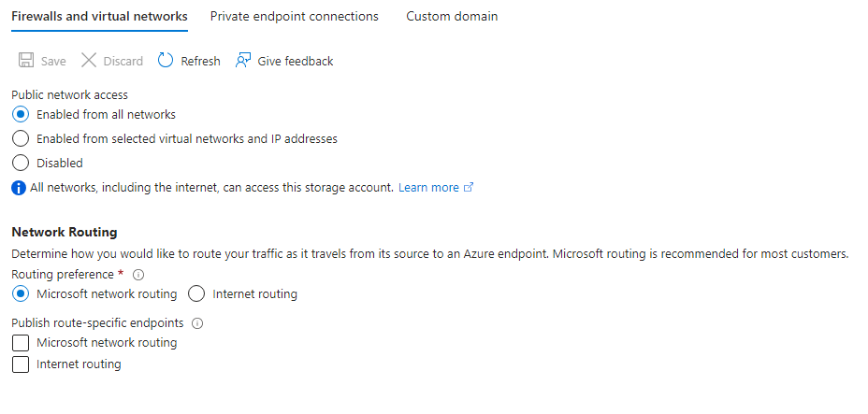Click the info icon next to Routing preference

(139, 275)
